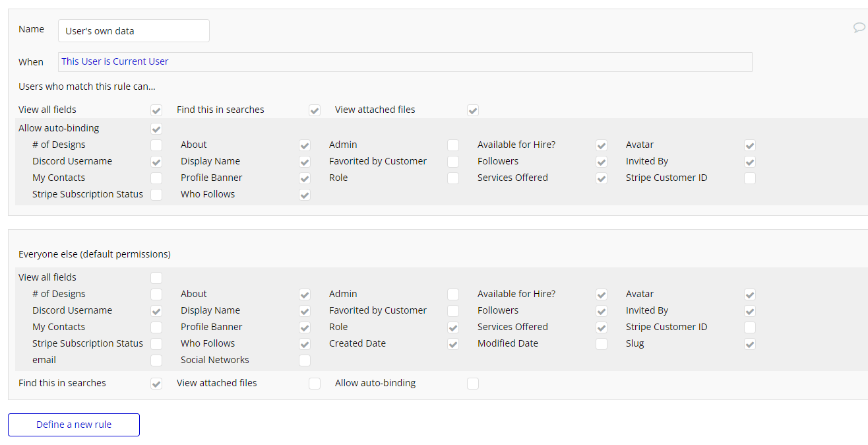Disable "Allow auto-binding" in User's own data rule
Screen dimensions: 868x445
click(156, 129)
